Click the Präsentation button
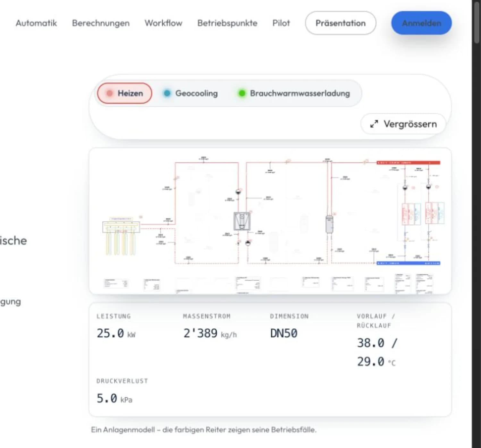 341,23
